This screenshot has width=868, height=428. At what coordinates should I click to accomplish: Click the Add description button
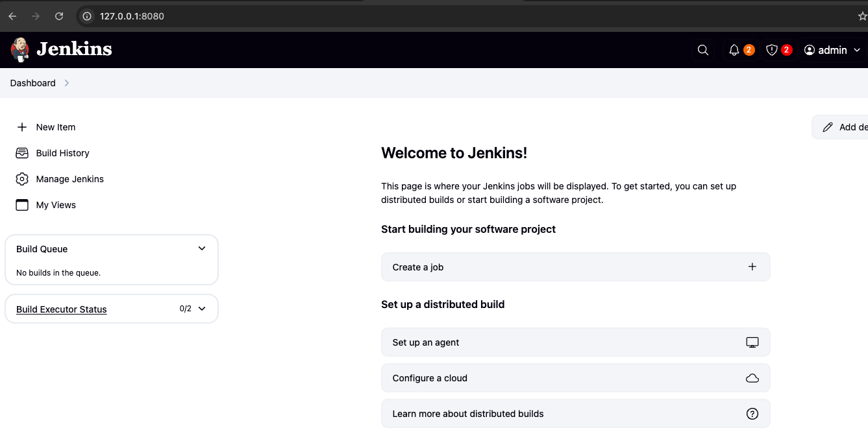coord(840,127)
